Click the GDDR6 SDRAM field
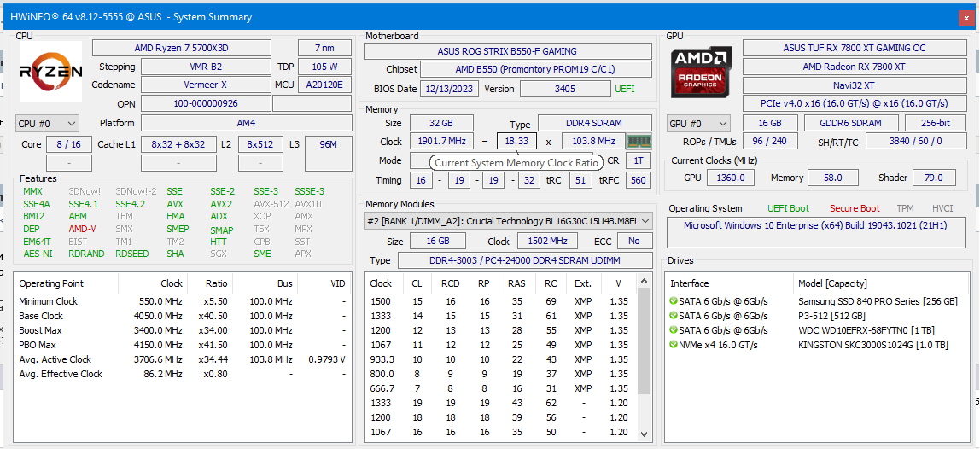This screenshot has height=449, width=980. coord(850,123)
